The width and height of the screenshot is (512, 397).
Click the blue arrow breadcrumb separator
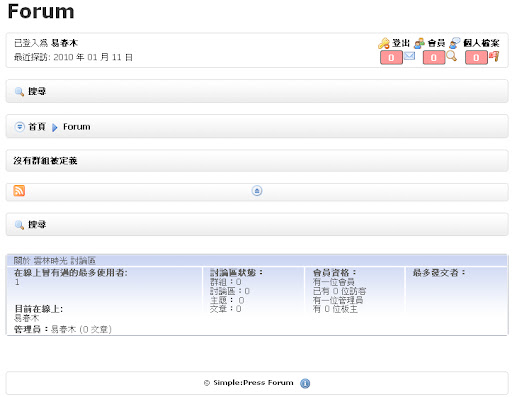55,127
